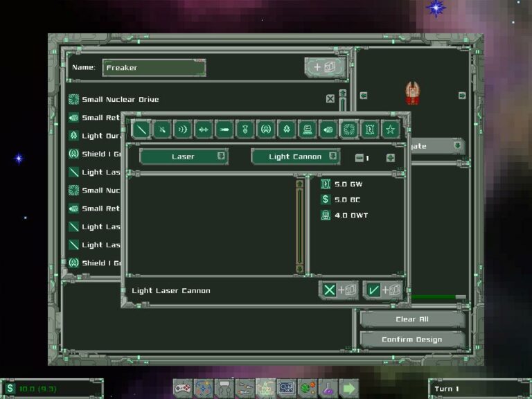Image resolution: width=532 pixels, height=399 pixels.
Task: Decrease component quantity with minus button
Action: pos(359,158)
